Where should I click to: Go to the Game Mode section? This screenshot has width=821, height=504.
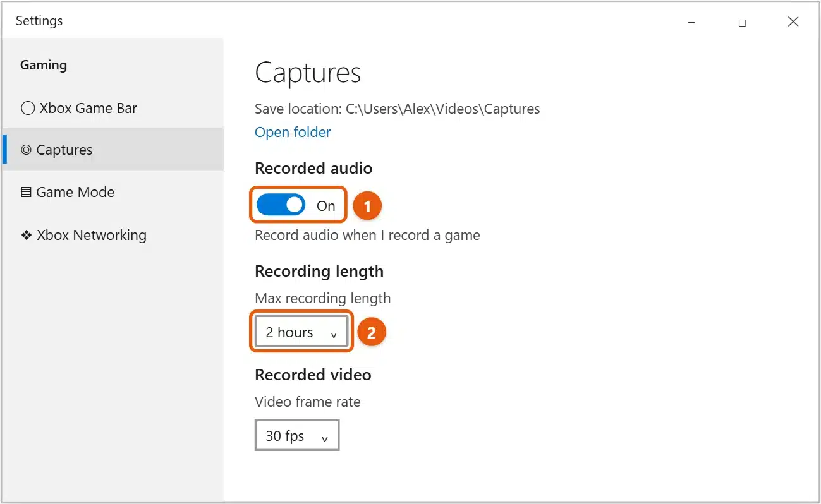coord(112,192)
